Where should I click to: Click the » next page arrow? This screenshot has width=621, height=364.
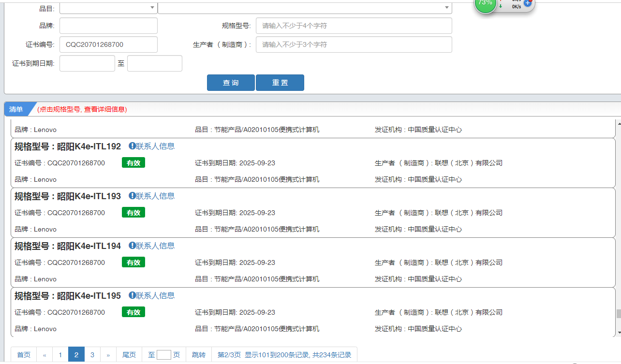(x=108, y=355)
